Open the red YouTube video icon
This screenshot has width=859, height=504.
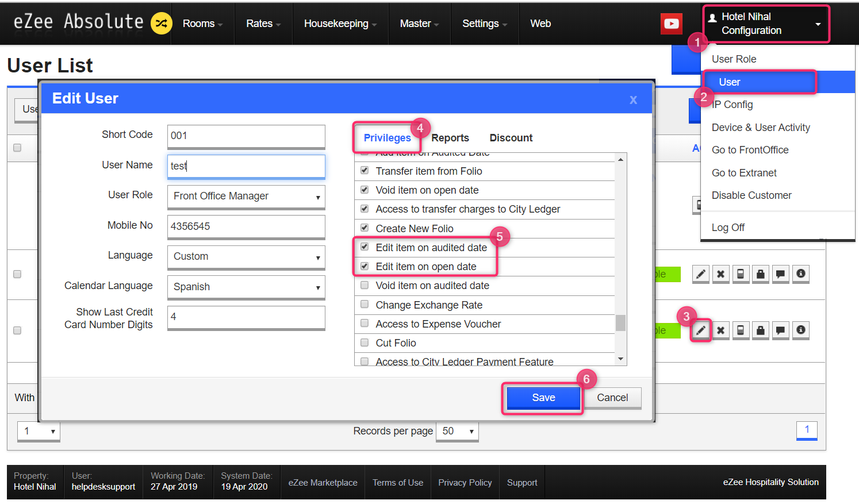(x=672, y=24)
